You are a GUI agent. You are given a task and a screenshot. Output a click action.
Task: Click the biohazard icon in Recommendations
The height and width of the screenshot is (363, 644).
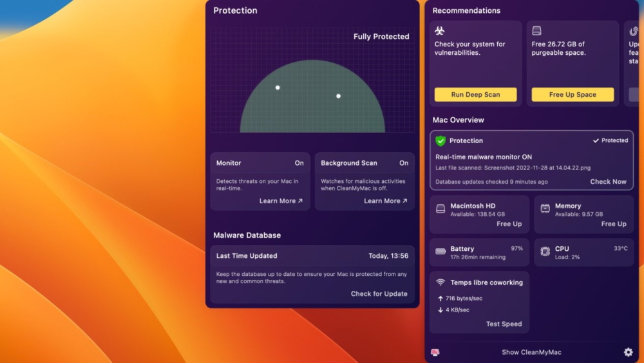(x=440, y=31)
